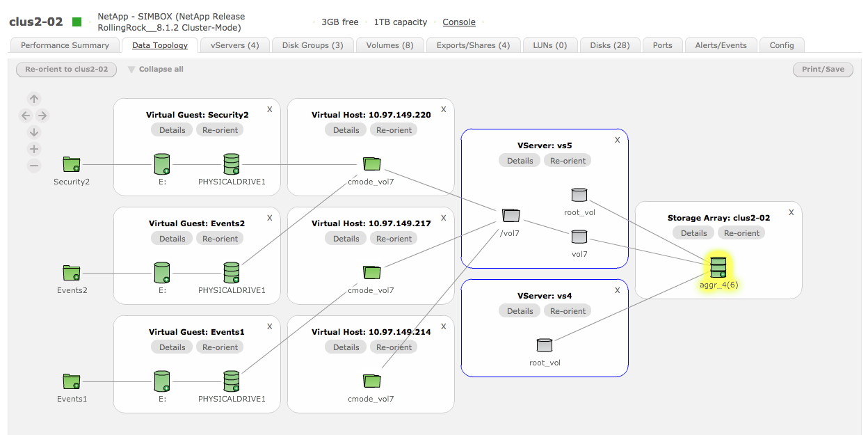Click cmode_vol7 folder in host 10.97.149.220

(372, 164)
